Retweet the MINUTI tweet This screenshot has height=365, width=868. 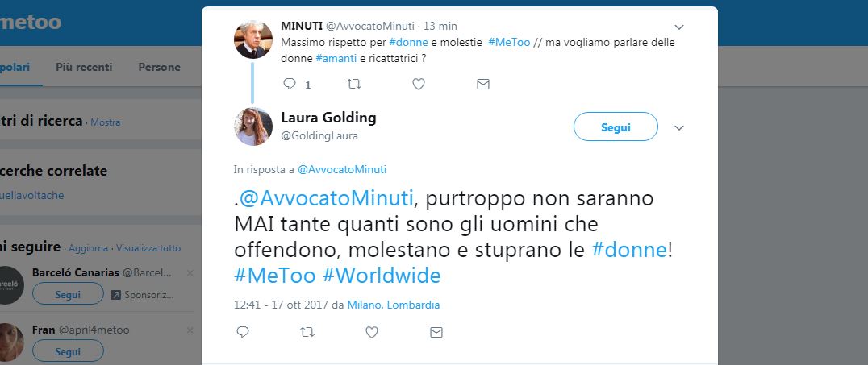(353, 84)
